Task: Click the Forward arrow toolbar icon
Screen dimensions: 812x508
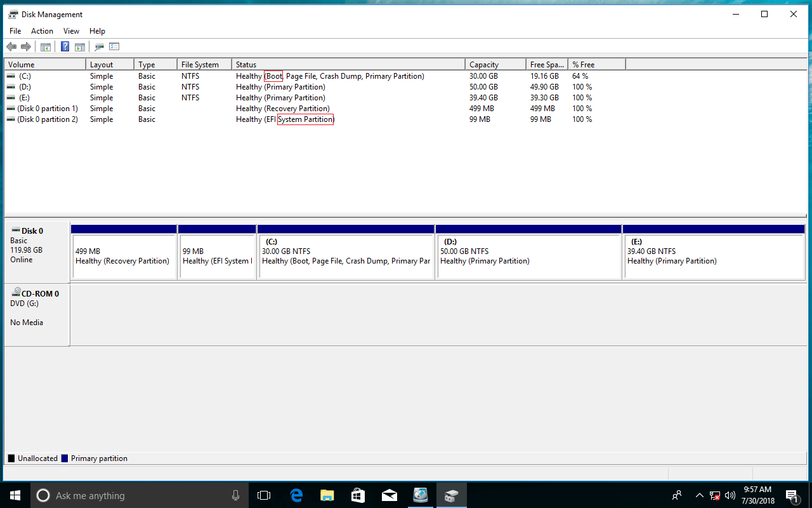Action: (26, 46)
